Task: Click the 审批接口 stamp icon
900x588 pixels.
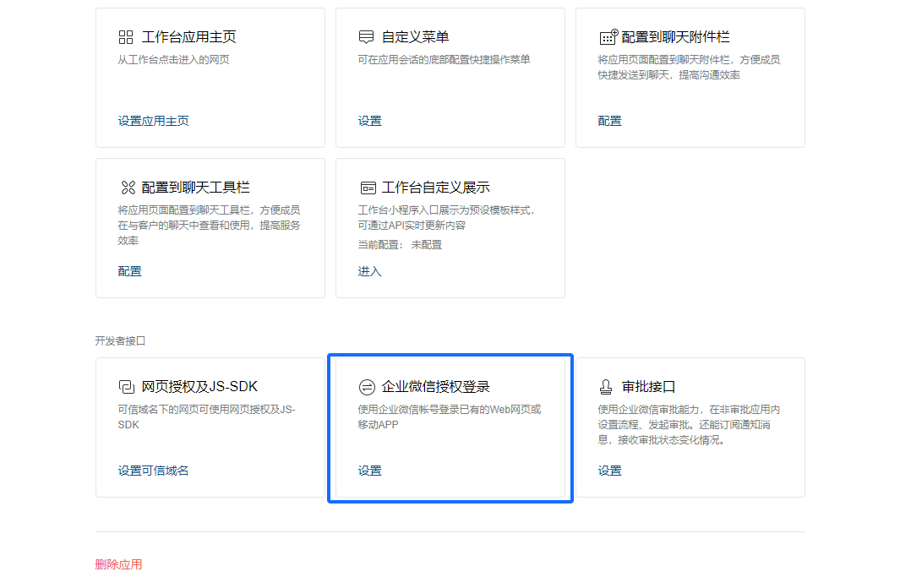Action: click(606, 387)
